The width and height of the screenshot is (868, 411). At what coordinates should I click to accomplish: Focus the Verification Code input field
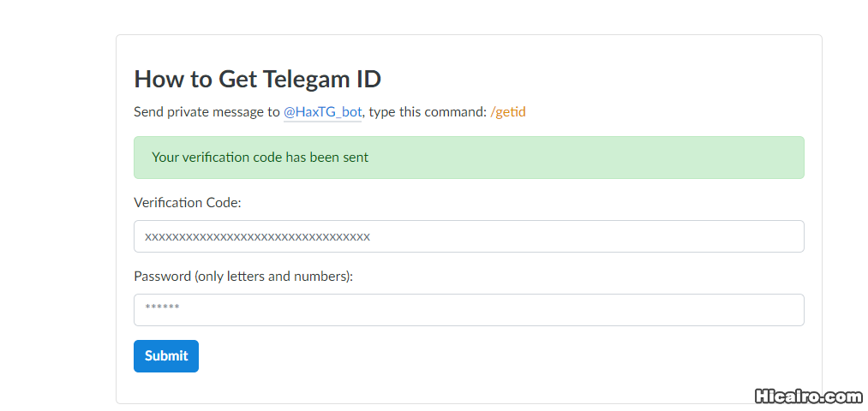click(469, 236)
